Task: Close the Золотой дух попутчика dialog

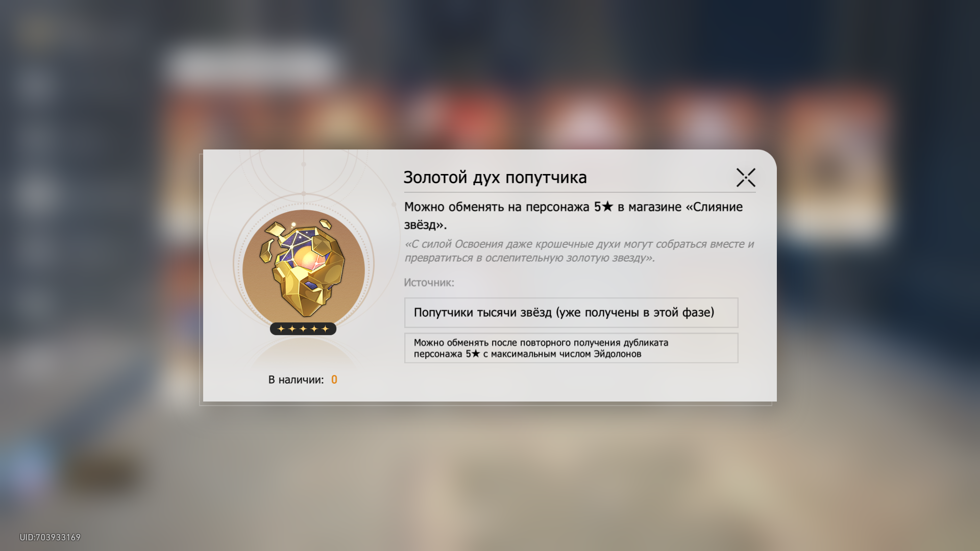Action: click(x=746, y=178)
